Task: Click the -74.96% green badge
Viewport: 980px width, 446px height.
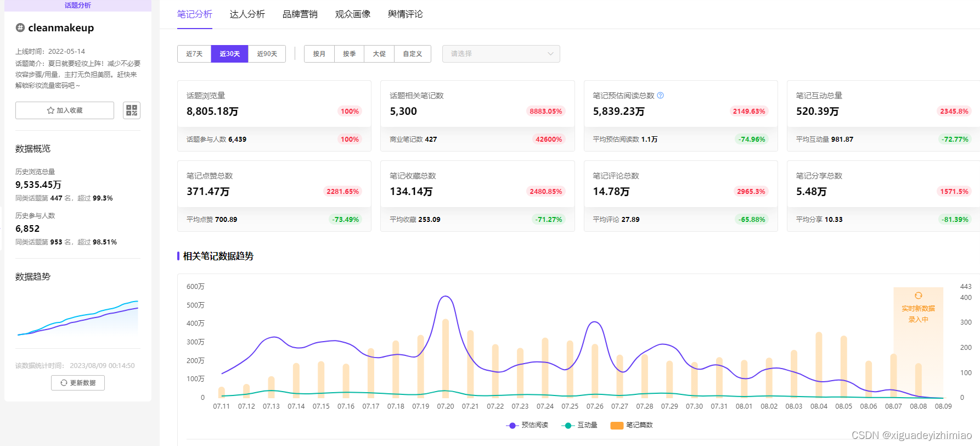Action: (x=752, y=140)
